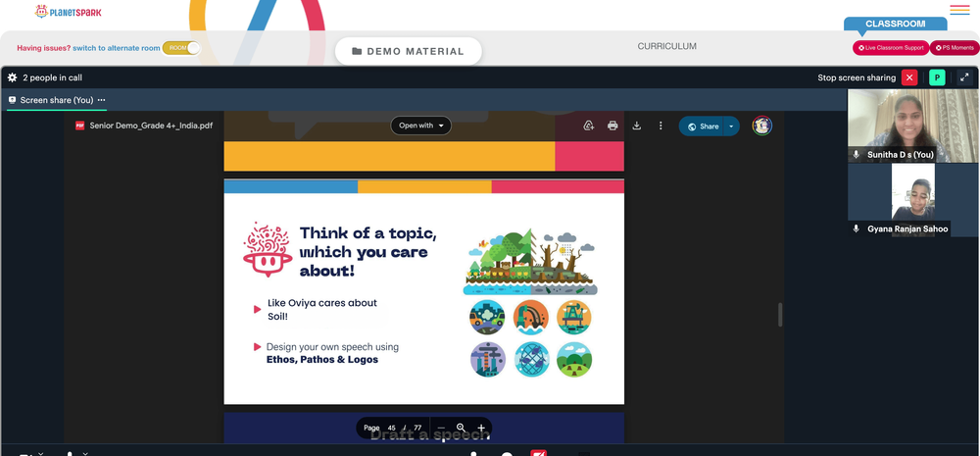This screenshot has height=456, width=980.
Task: Click the blue Share button
Action: click(702, 127)
